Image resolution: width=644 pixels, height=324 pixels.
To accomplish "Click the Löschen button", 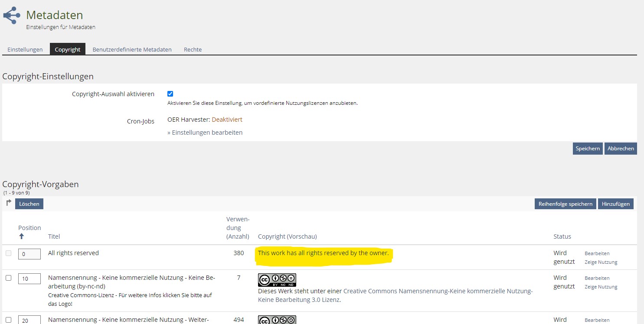I will pos(29,204).
